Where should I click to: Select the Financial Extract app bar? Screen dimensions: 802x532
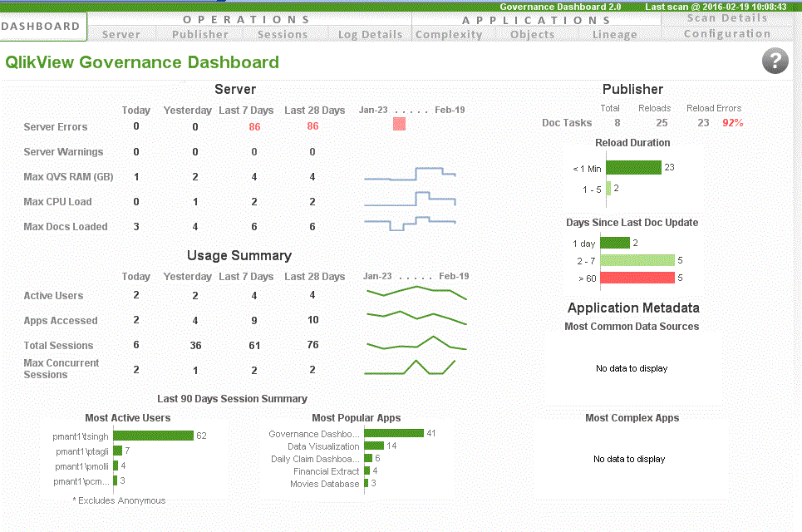pyautogui.click(x=367, y=470)
